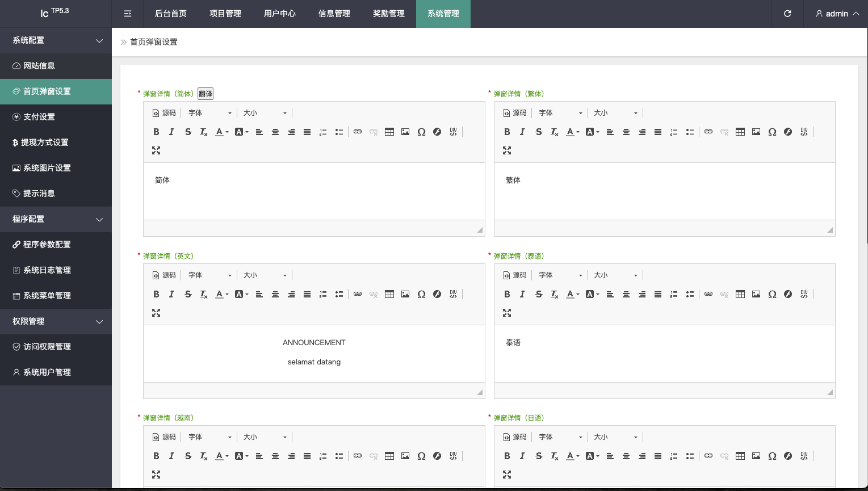Click the link icon in Traditional Chinese editor
868x491 pixels.
point(708,132)
